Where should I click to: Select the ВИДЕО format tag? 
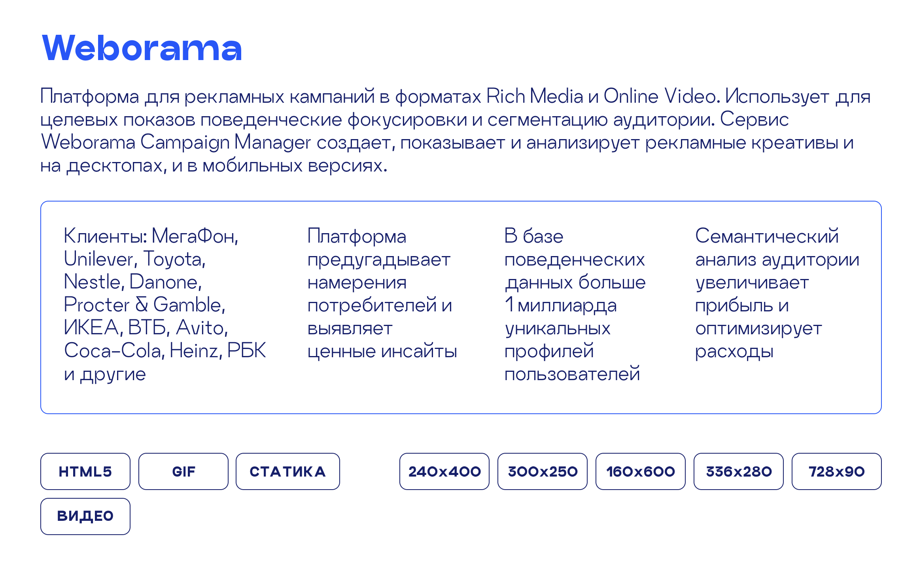pyautogui.click(x=85, y=516)
